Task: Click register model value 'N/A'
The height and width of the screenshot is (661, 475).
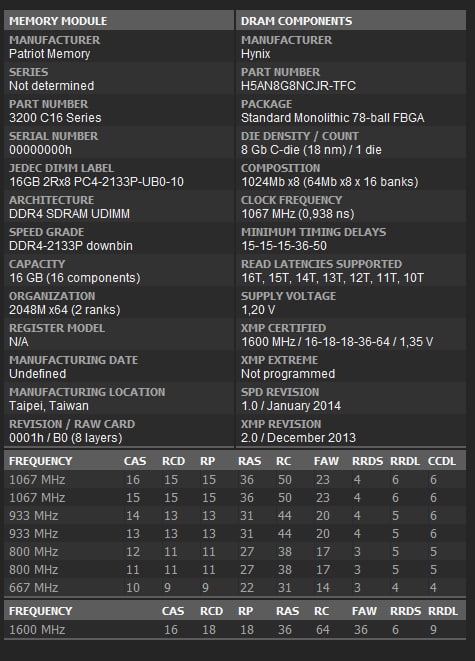Action: (19, 342)
